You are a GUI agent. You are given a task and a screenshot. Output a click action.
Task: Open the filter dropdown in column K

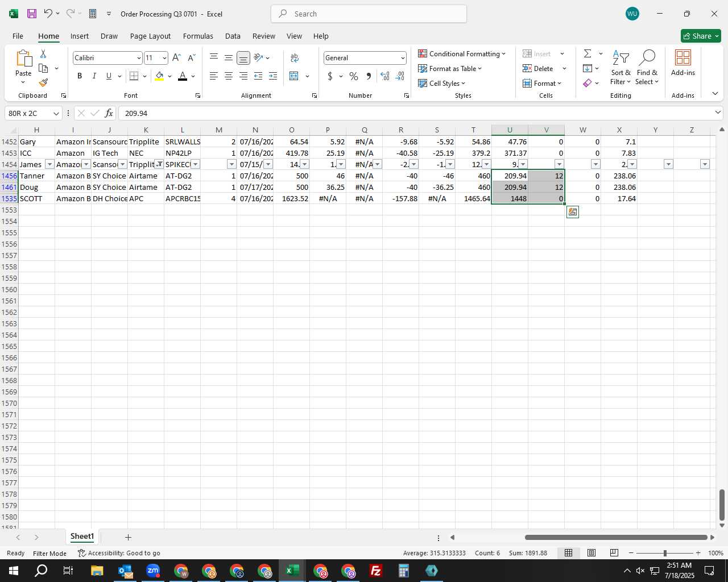pos(159,164)
